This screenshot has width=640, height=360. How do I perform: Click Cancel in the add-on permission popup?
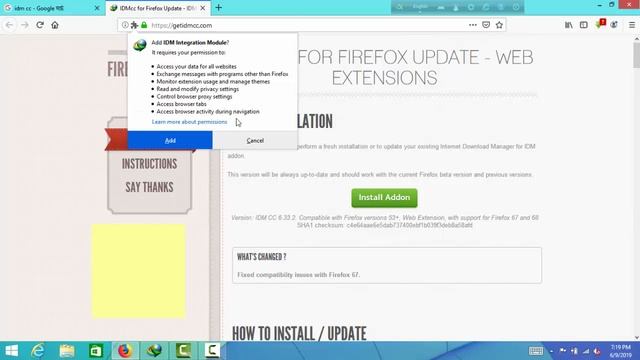tap(255, 140)
